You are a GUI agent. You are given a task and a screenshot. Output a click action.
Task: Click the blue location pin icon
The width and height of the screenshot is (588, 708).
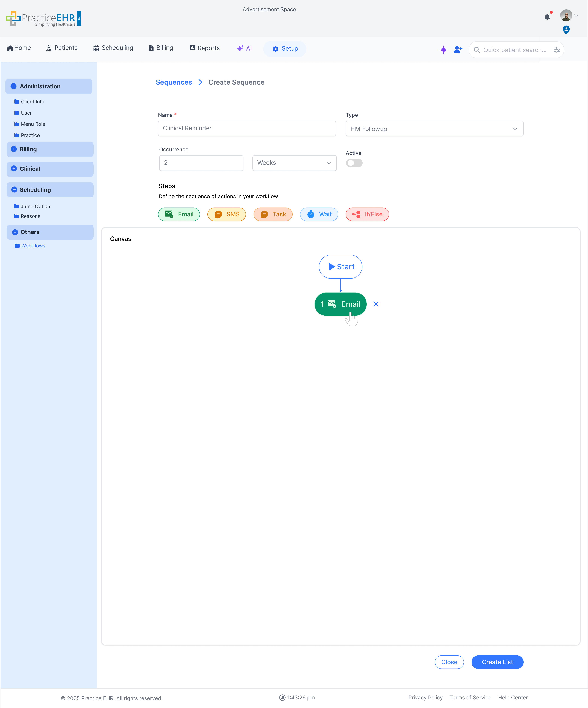pos(566,30)
